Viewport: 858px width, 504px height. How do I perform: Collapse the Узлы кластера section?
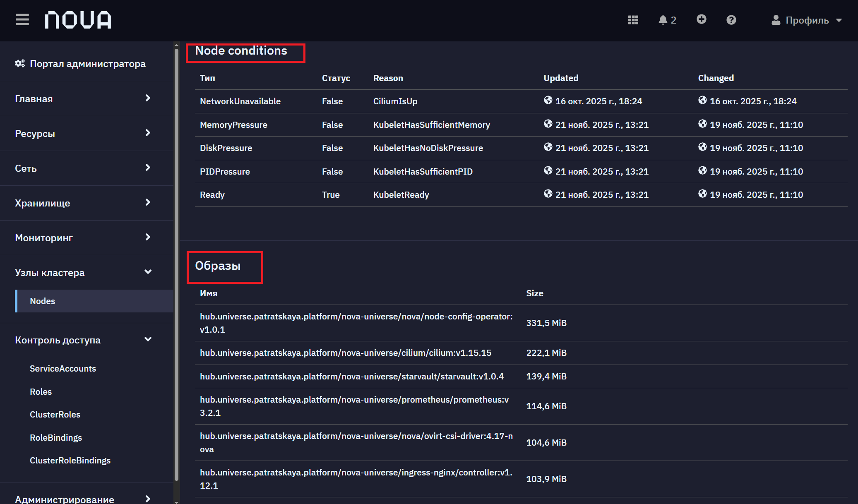(x=87, y=272)
